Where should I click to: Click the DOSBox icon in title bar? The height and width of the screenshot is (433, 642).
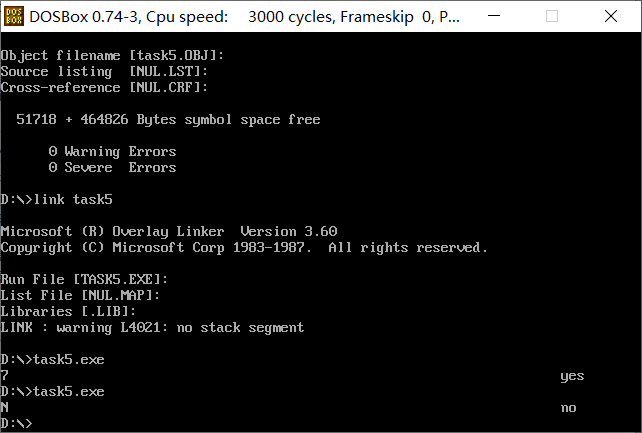click(14, 16)
